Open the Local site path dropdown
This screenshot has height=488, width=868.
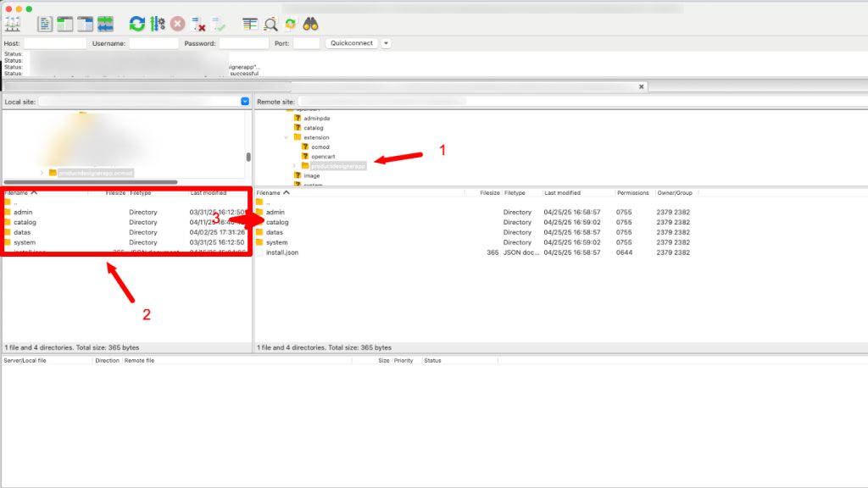pyautogui.click(x=245, y=102)
